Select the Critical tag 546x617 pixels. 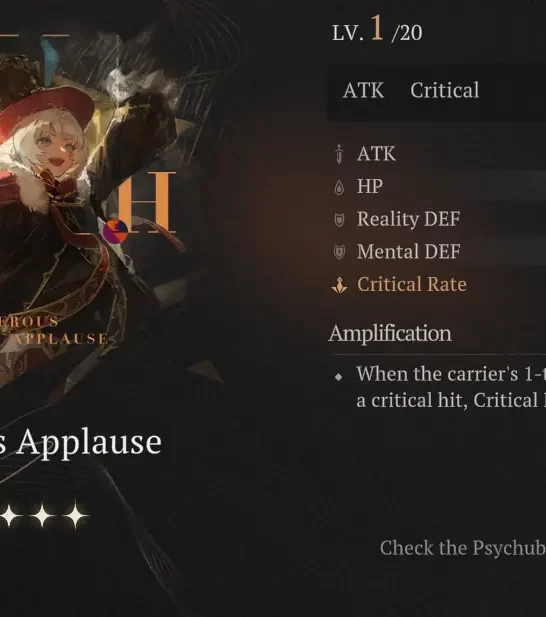click(x=445, y=91)
